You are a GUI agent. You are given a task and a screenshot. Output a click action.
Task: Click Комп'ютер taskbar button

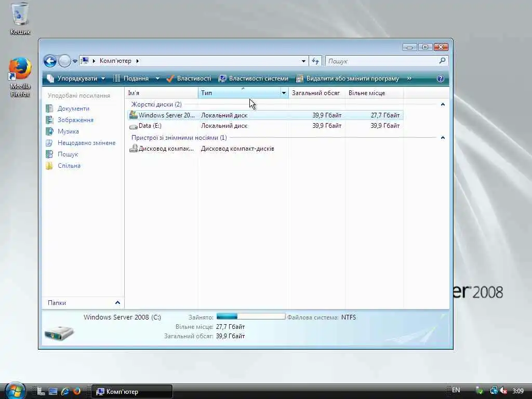132,392
